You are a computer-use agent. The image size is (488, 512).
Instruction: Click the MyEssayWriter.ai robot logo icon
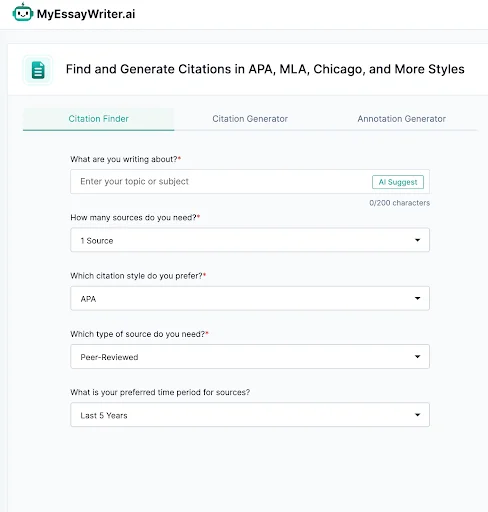[x=23, y=12]
